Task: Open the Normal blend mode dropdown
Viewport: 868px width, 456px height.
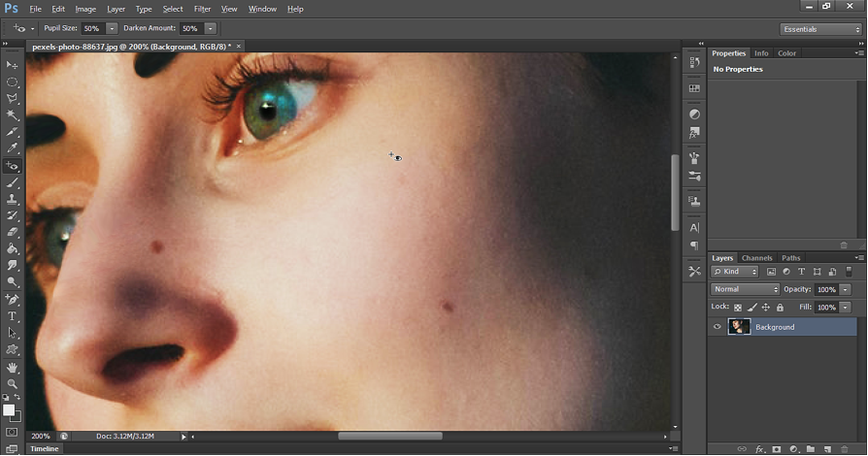Action: click(745, 289)
